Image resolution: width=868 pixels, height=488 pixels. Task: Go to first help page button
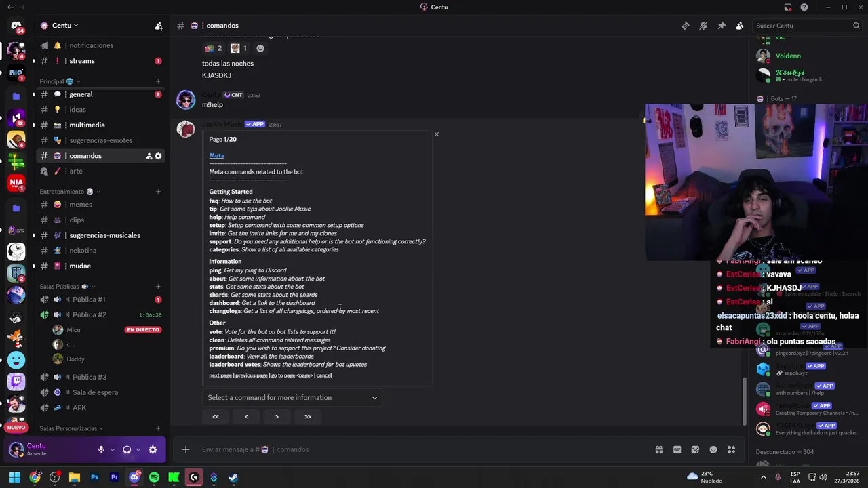(216, 417)
